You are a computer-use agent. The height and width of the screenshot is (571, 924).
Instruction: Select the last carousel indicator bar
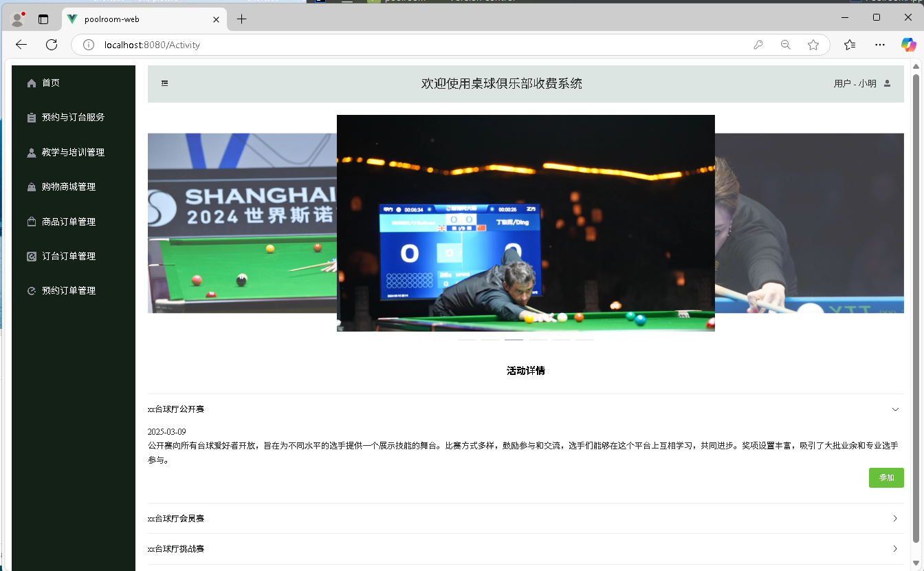(x=584, y=339)
